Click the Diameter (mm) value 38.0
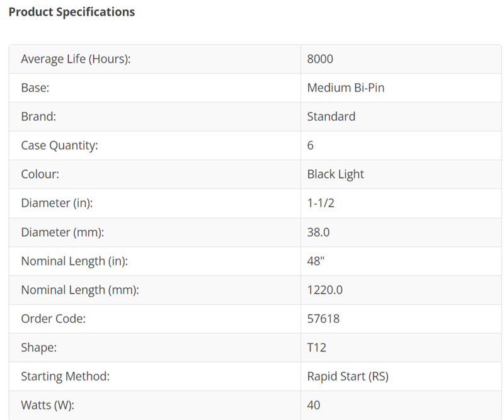Viewport: 504px width, 420px height. point(318,232)
